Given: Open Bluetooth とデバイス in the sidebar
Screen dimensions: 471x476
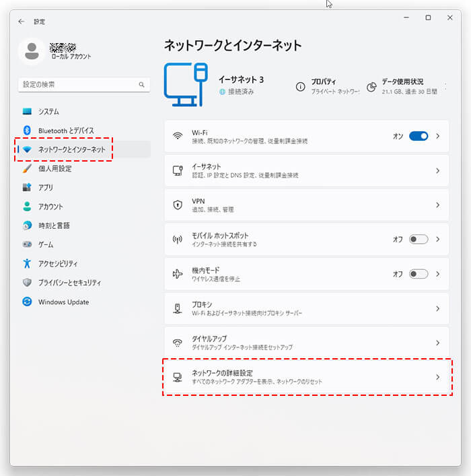Looking at the screenshot, I should [84, 131].
